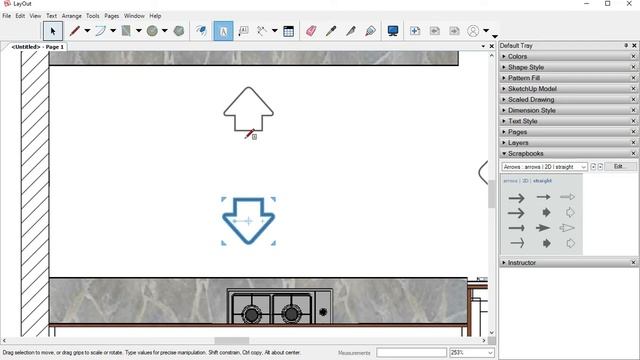Choose the Style eyedropper tool

click(331, 31)
